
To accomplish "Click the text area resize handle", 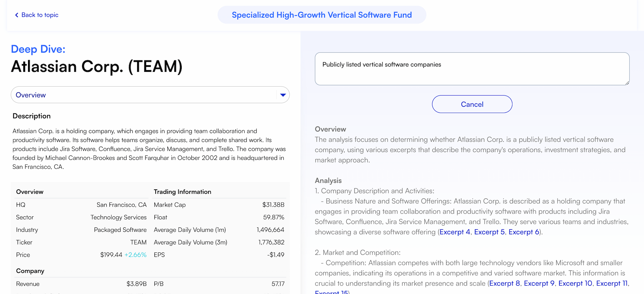I will (x=627, y=83).
